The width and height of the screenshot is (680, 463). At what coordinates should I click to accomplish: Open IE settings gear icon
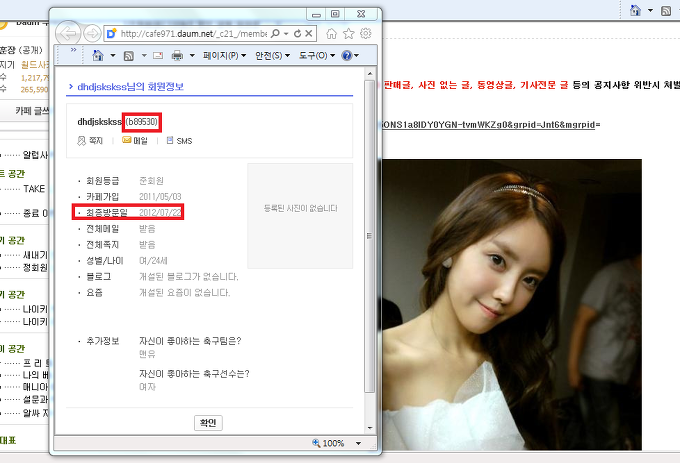coord(366,33)
